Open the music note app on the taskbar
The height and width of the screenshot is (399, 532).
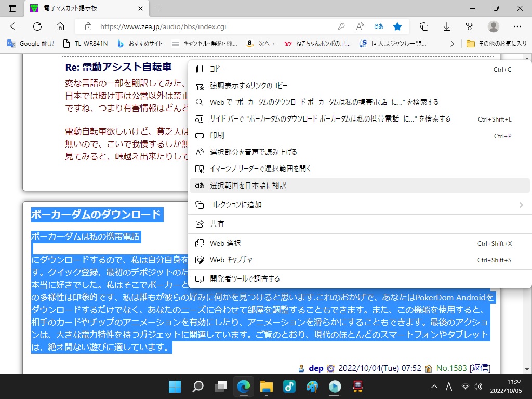pyautogui.click(x=289, y=387)
